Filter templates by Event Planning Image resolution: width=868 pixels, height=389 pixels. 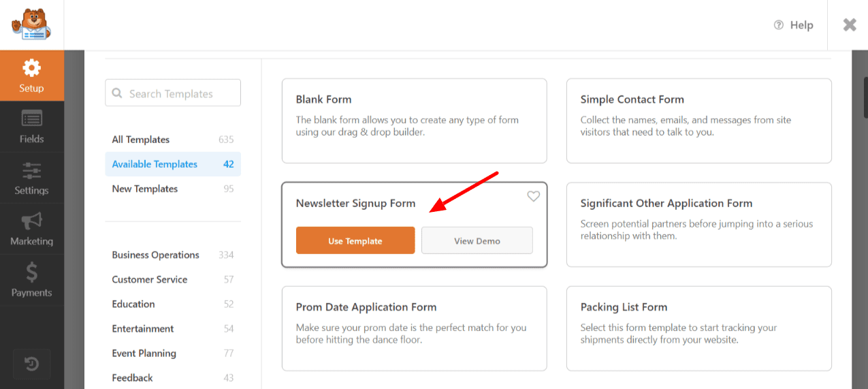[144, 353]
